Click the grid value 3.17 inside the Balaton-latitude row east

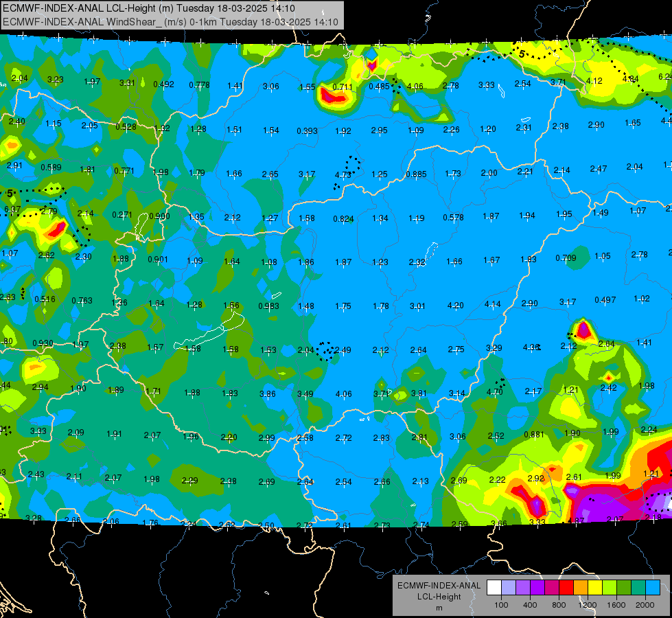(x=568, y=302)
